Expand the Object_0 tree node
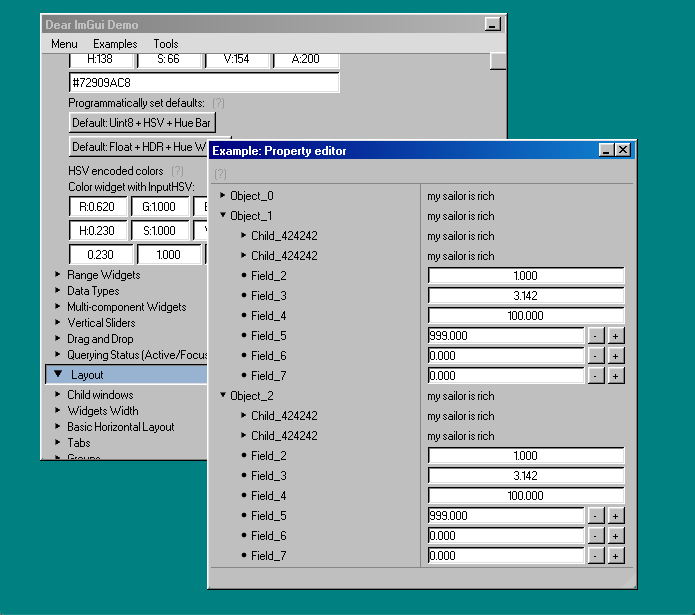This screenshot has height=615, width=695. (223, 196)
